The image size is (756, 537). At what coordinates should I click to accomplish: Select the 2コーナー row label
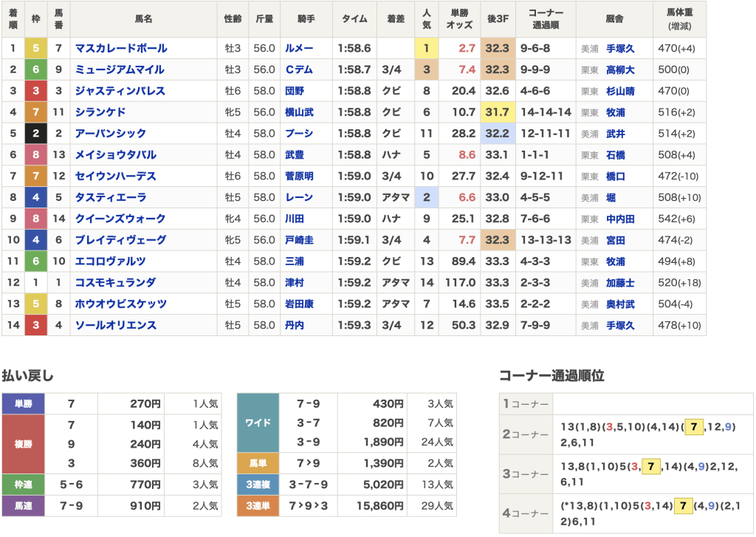pos(526,434)
